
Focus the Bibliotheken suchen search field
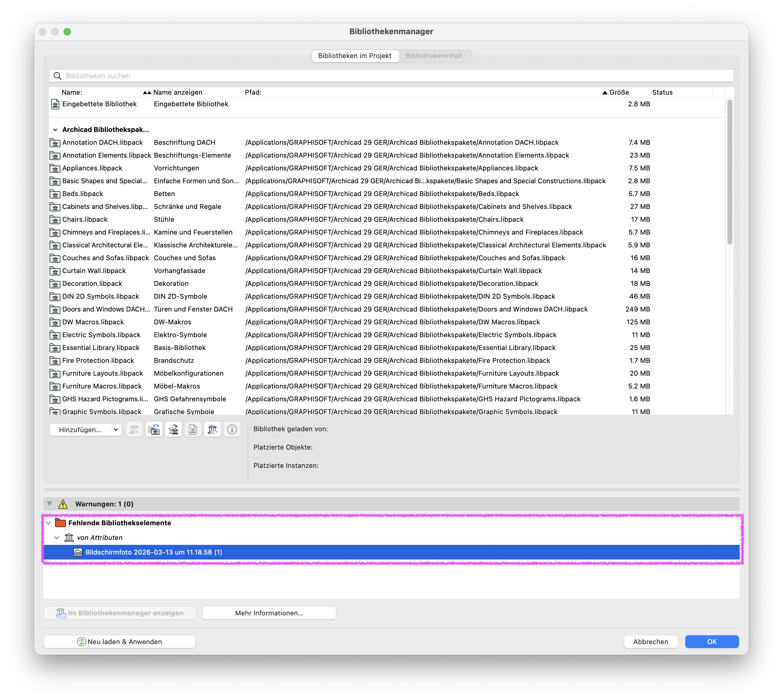pyautogui.click(x=391, y=76)
